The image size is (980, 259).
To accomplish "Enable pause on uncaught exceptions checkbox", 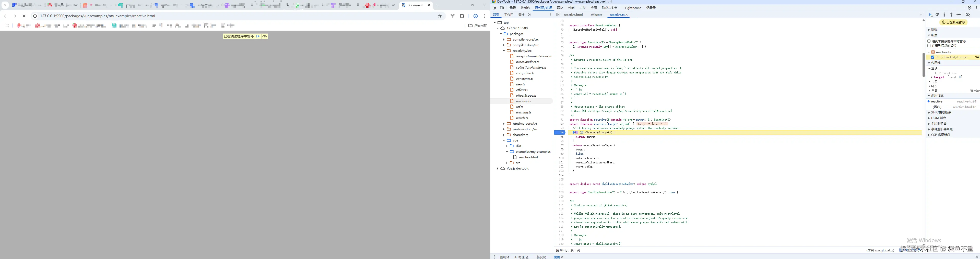I will click(929, 41).
